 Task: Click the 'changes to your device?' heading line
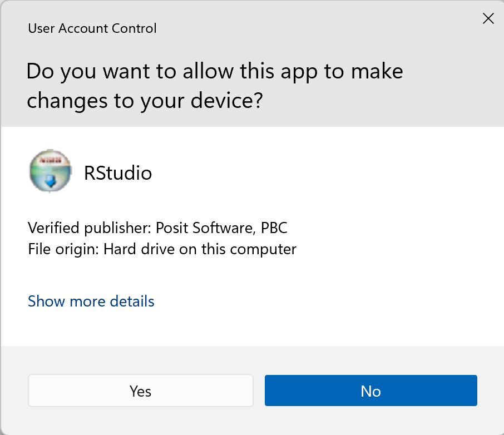[144, 100]
